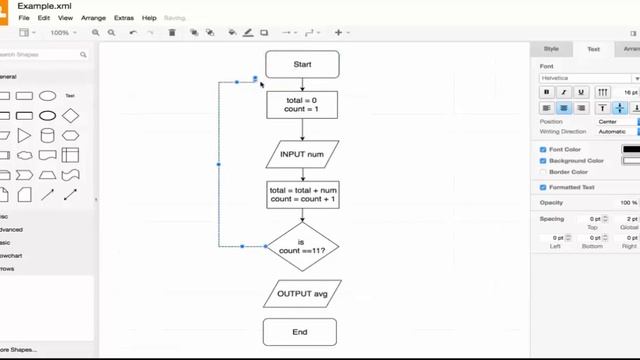The width and height of the screenshot is (640, 360).
Task: Adjust the Left spacing stepper
Action: click(568, 238)
